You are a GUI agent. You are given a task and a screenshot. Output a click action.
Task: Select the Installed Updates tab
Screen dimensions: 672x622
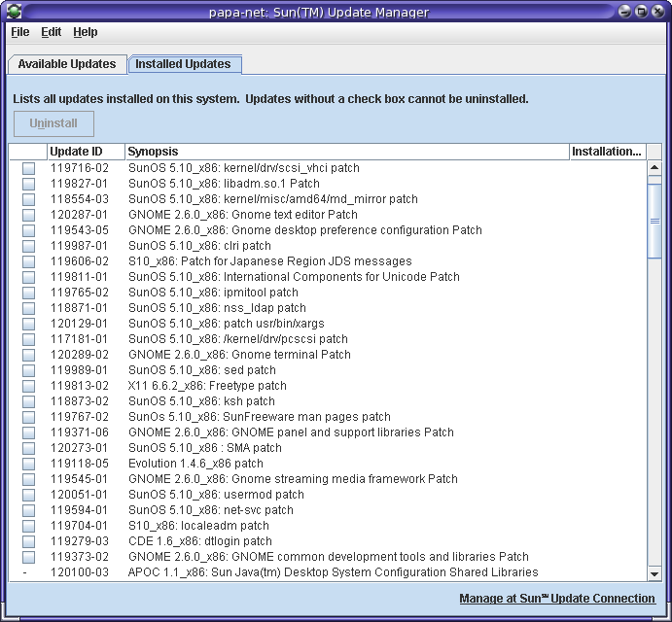[x=184, y=64]
